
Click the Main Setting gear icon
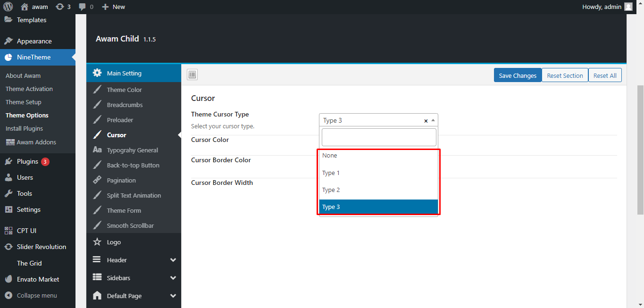(x=97, y=73)
